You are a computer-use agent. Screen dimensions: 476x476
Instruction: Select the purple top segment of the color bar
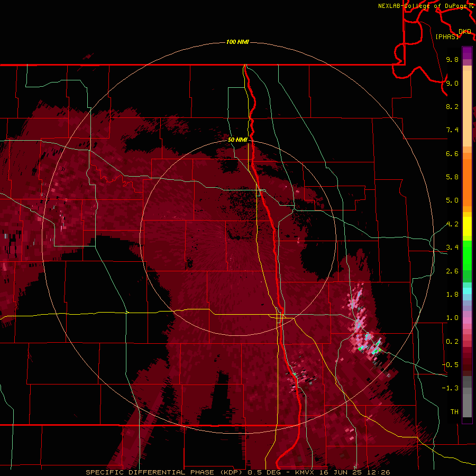(467, 53)
